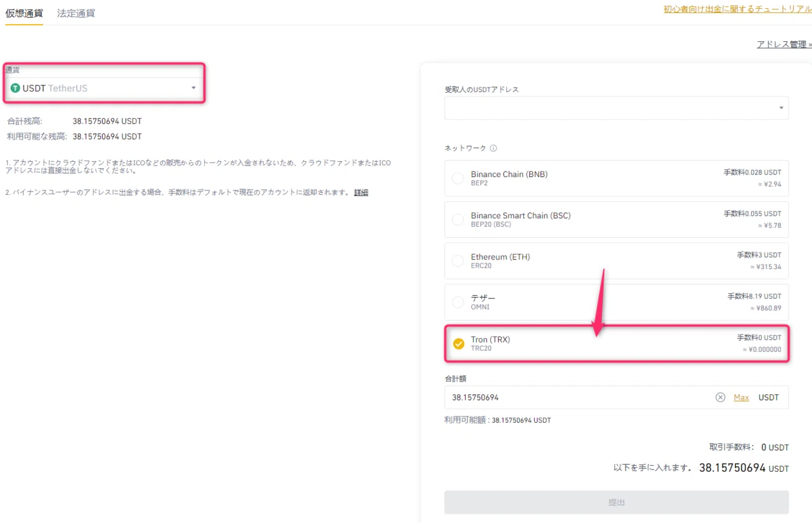Switch to the 法定通貨 tab
The image size is (812, 523).
click(76, 13)
